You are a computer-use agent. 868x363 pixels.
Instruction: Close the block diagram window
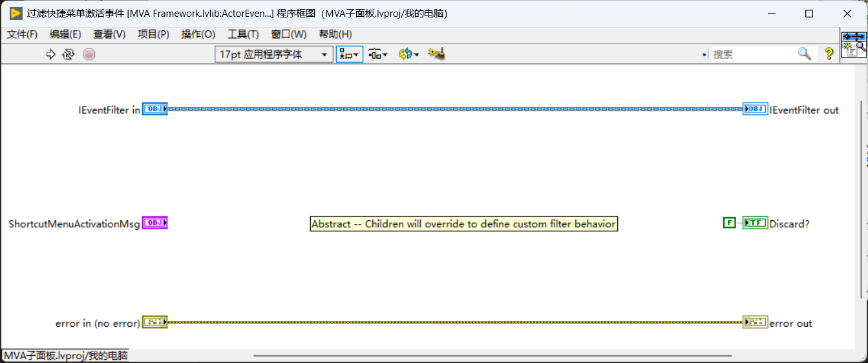click(x=848, y=14)
